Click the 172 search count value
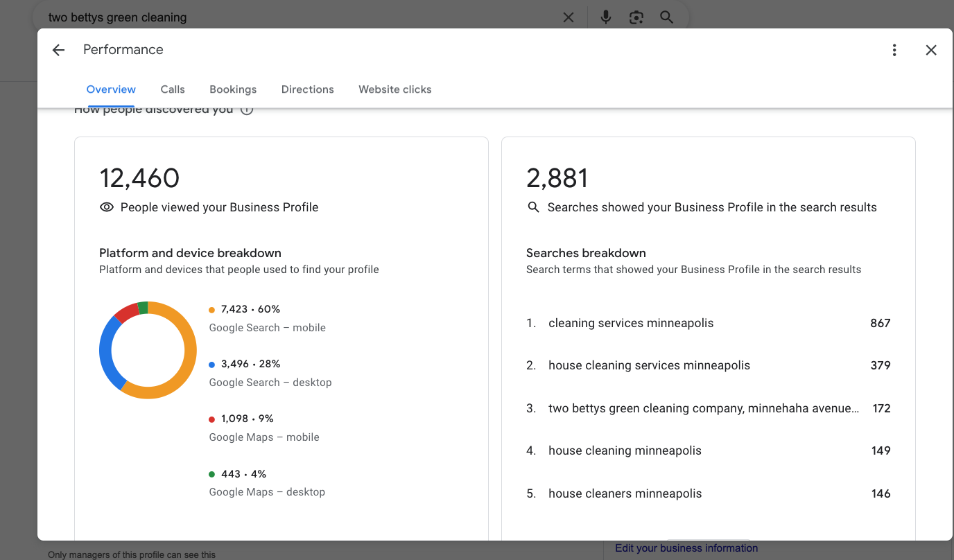The height and width of the screenshot is (560, 954). (x=881, y=408)
